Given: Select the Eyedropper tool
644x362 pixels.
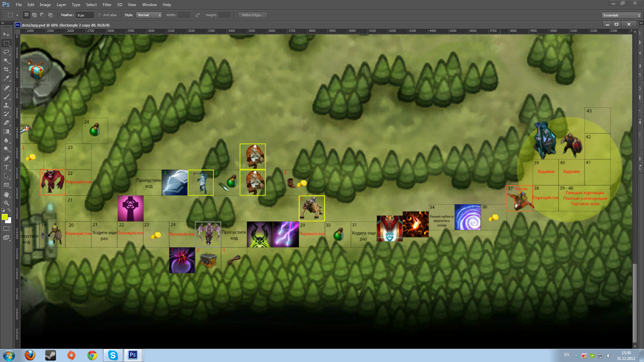Looking at the screenshot, I should (6, 78).
